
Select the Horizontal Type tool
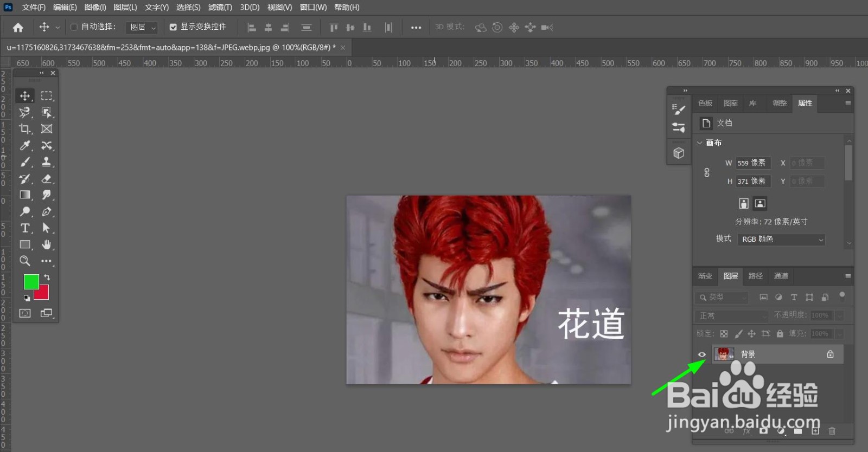pyautogui.click(x=25, y=228)
